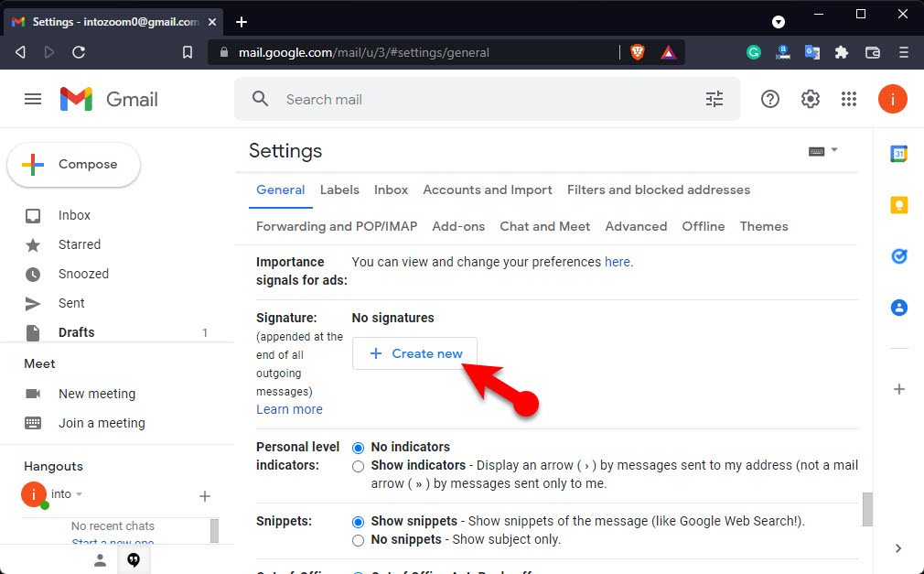The image size is (924, 574).
Task: Switch to the Labels settings tab
Action: (x=339, y=190)
